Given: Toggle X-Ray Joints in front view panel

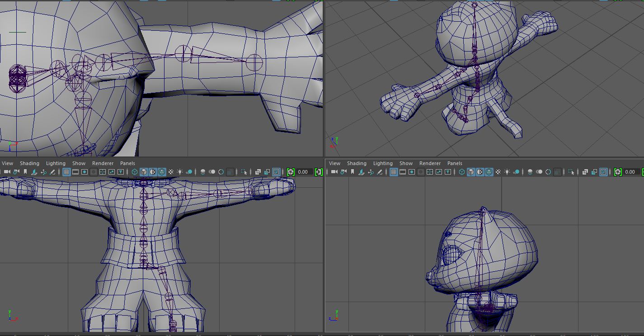Looking at the screenshot, I should [x=276, y=172].
